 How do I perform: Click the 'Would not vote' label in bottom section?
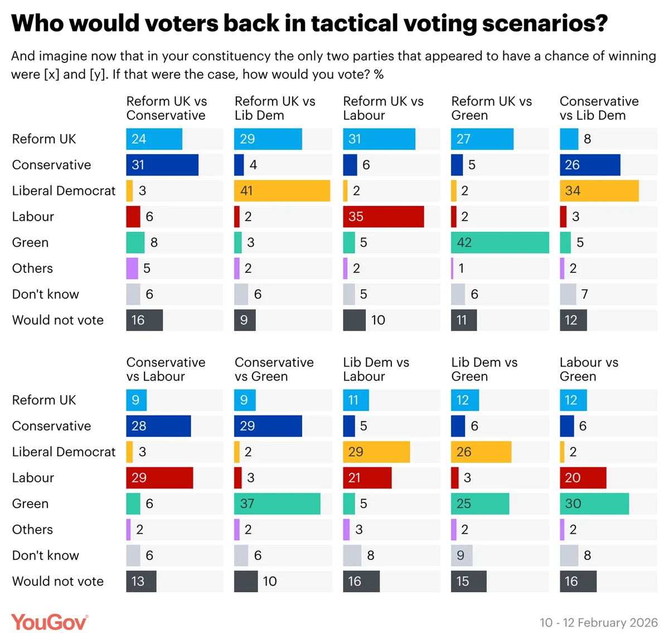click(x=58, y=581)
